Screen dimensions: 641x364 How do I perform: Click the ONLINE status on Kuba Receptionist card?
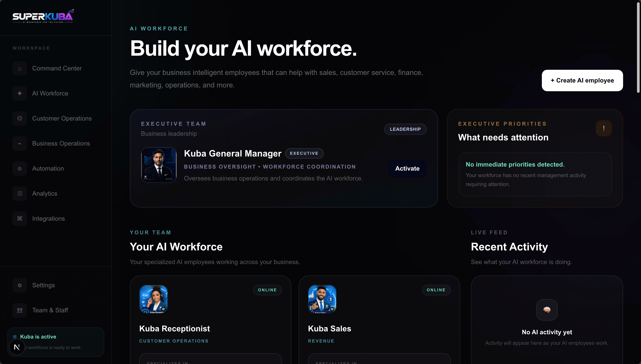267,290
